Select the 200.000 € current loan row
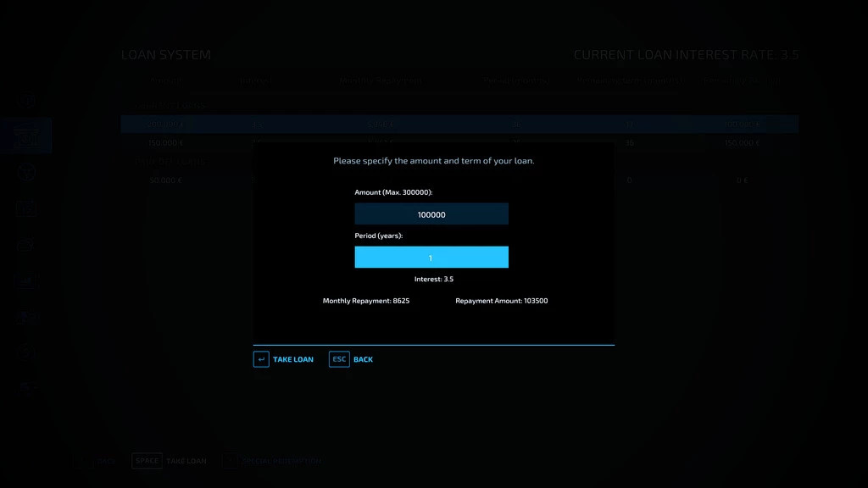This screenshot has height=488, width=868. [x=459, y=124]
